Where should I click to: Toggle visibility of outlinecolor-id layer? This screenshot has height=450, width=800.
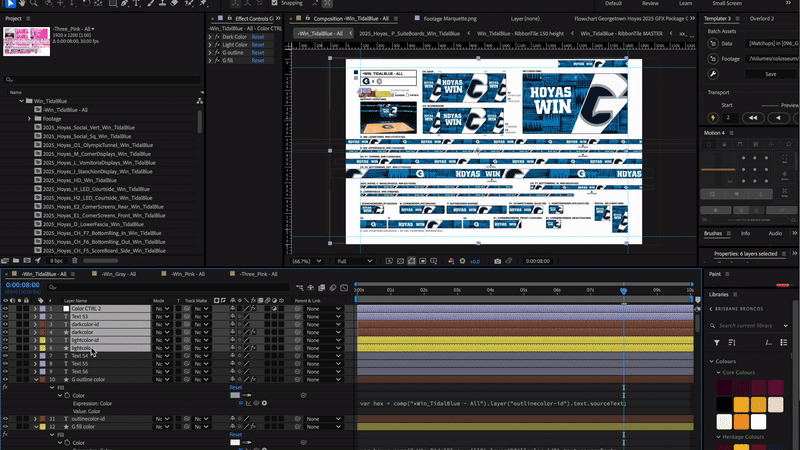click(x=5, y=419)
